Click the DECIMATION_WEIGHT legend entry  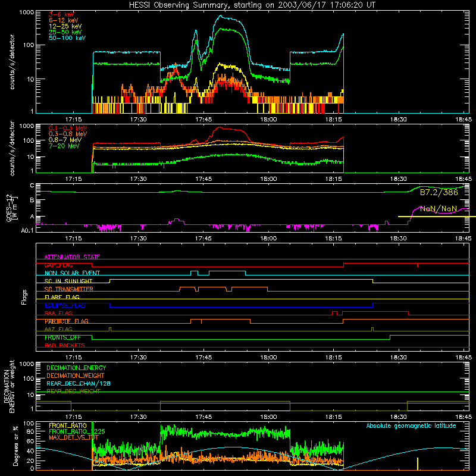[76, 376]
